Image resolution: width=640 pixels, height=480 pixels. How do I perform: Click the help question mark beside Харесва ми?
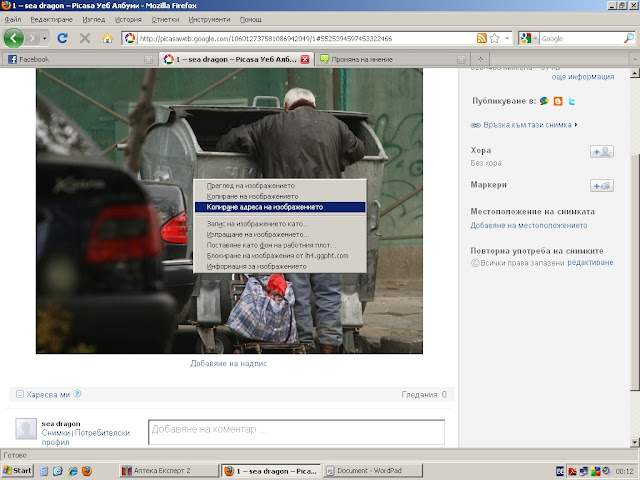[x=77, y=393]
